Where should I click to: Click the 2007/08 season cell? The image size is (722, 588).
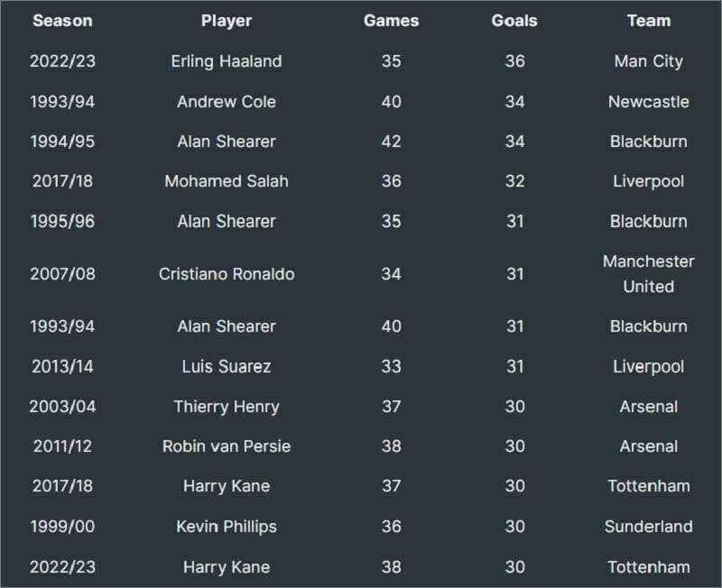(x=62, y=274)
